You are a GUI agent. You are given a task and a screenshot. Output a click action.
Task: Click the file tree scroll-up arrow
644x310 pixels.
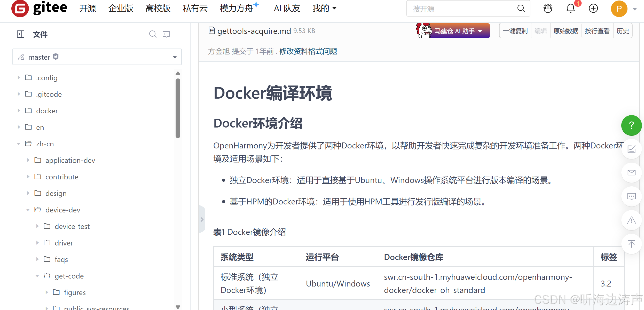pyautogui.click(x=178, y=73)
